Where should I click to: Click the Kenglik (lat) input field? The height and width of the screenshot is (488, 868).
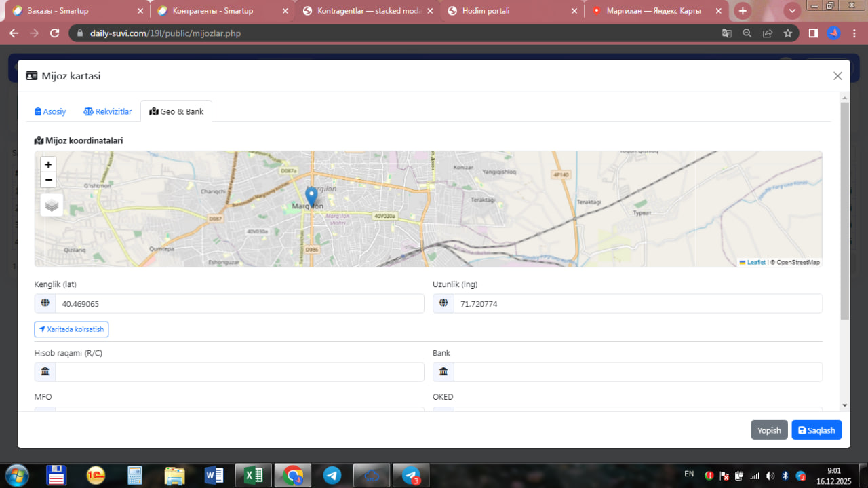pyautogui.click(x=239, y=304)
